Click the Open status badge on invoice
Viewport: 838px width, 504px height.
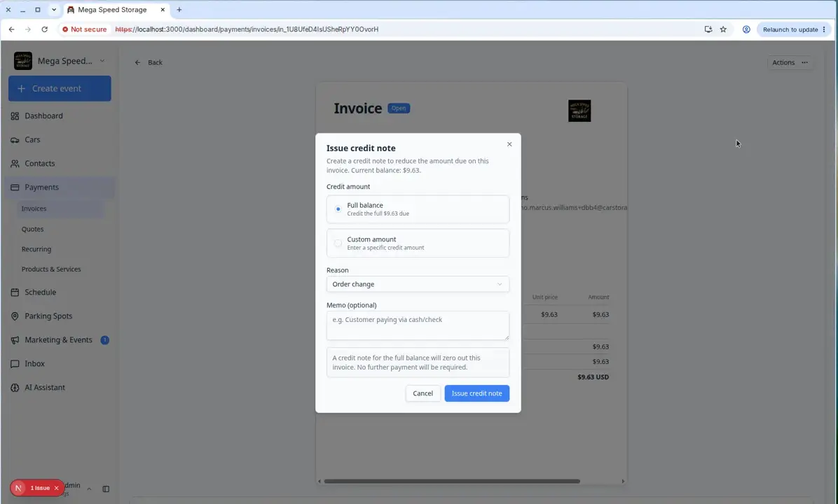pos(399,108)
